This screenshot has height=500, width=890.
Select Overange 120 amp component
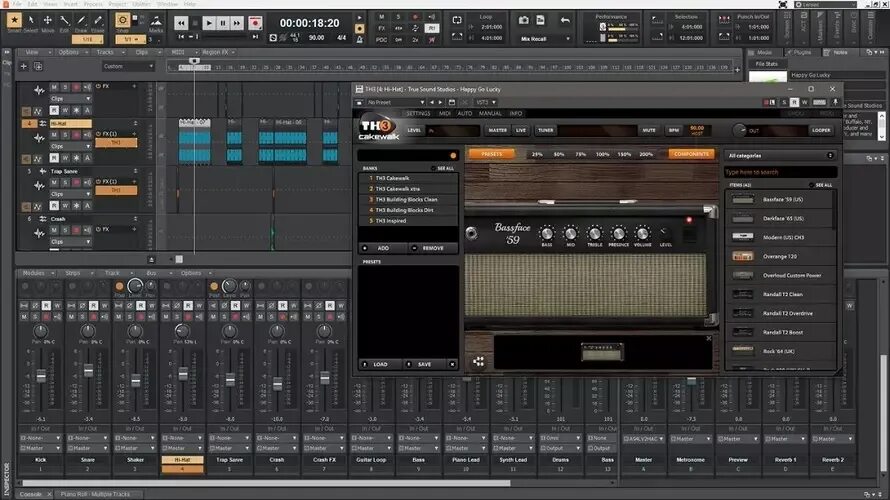(x=780, y=257)
